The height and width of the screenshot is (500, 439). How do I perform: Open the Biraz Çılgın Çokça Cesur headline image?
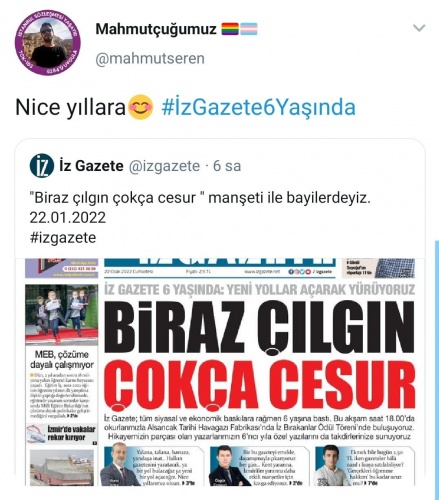pos(259,354)
